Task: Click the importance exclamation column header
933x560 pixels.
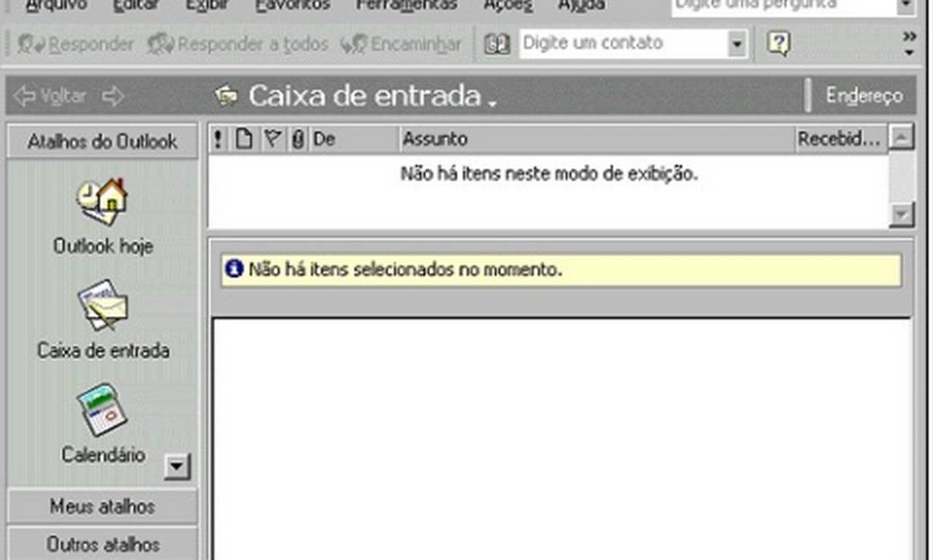Action: pyautogui.click(x=217, y=138)
